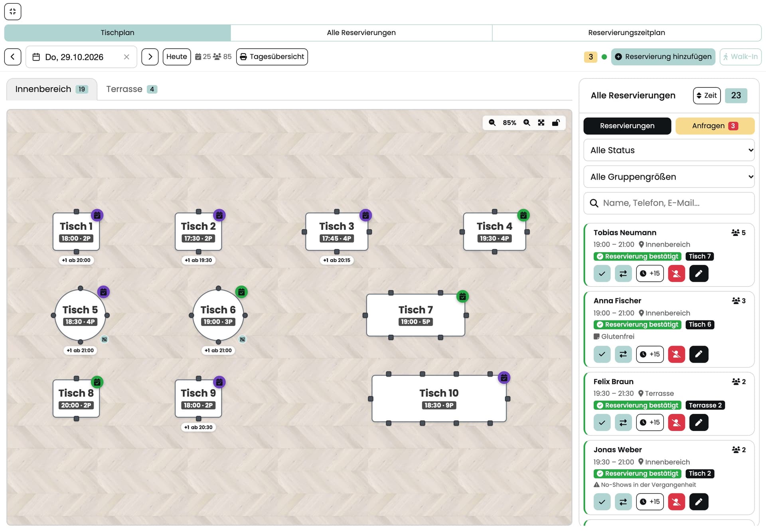Toggle the floor plan lock icon

click(556, 123)
